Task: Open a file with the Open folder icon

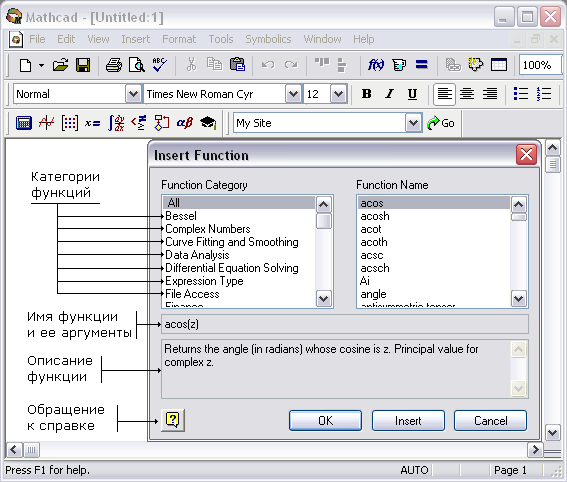Action: [x=60, y=65]
